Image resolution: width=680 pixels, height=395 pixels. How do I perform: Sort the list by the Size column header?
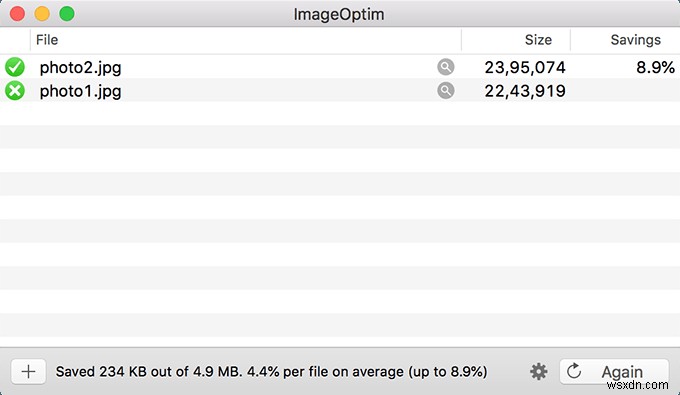(516, 40)
